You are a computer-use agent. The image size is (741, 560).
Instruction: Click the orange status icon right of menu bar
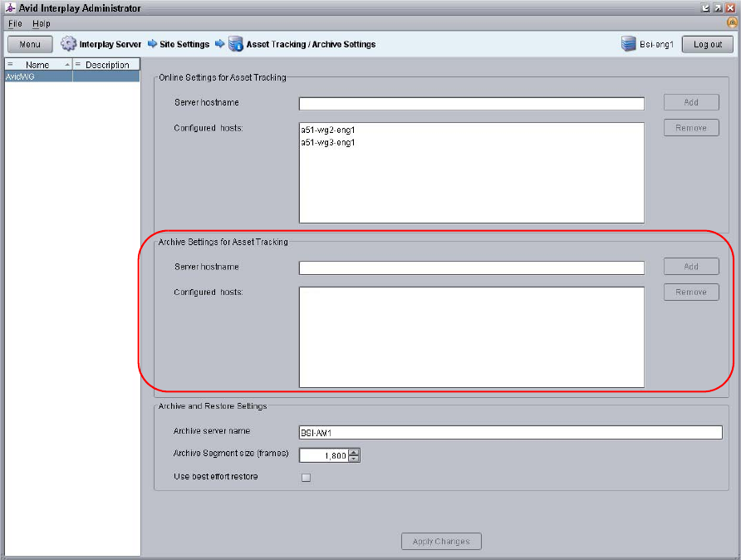(x=732, y=22)
